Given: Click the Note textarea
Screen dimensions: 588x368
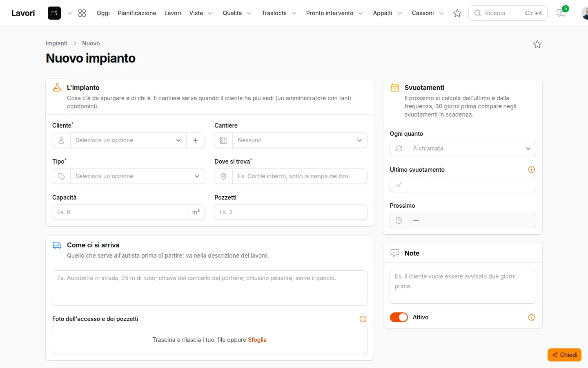Looking at the screenshot, I should click(463, 286).
